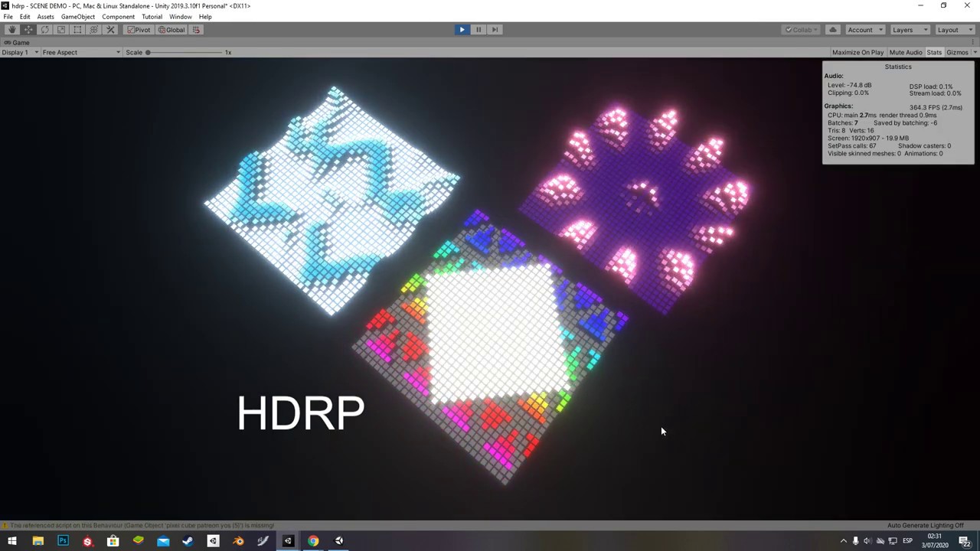
Task: Open the Window menu
Action: tap(181, 17)
